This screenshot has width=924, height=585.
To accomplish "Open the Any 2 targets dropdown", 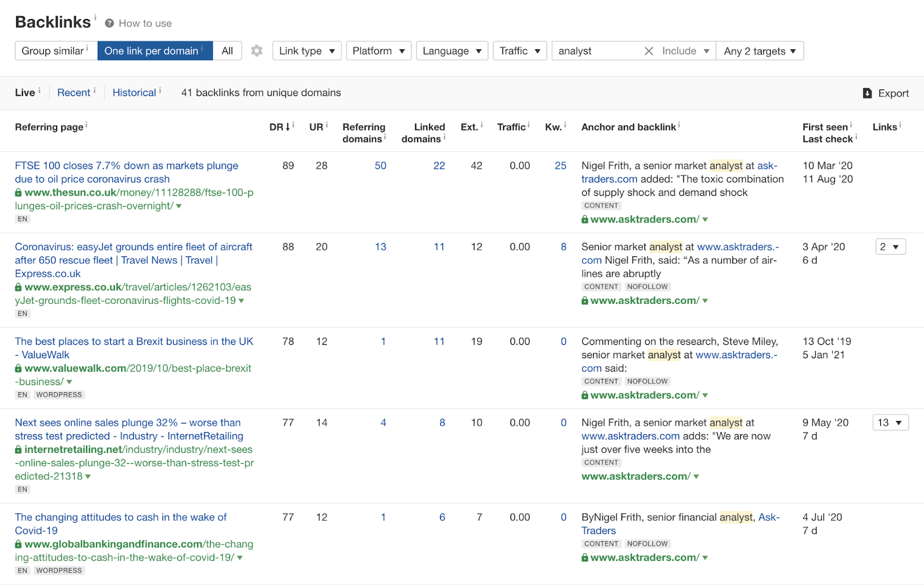I will click(x=759, y=51).
